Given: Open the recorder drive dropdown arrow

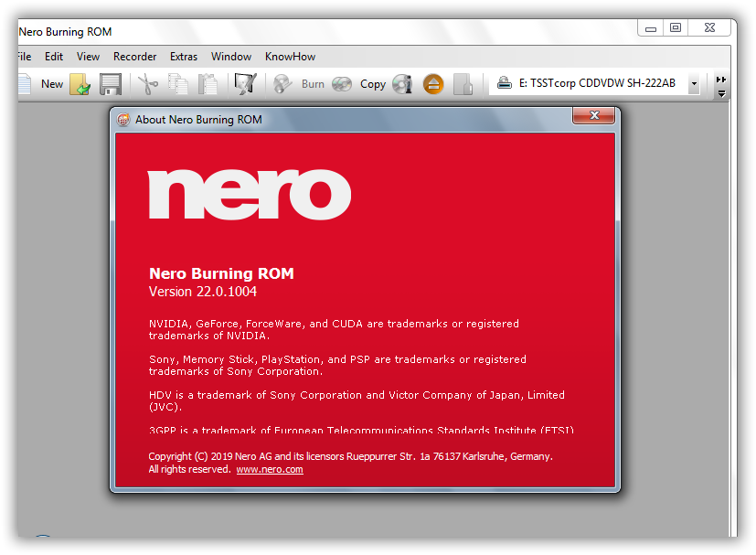Looking at the screenshot, I should pyautogui.click(x=694, y=83).
